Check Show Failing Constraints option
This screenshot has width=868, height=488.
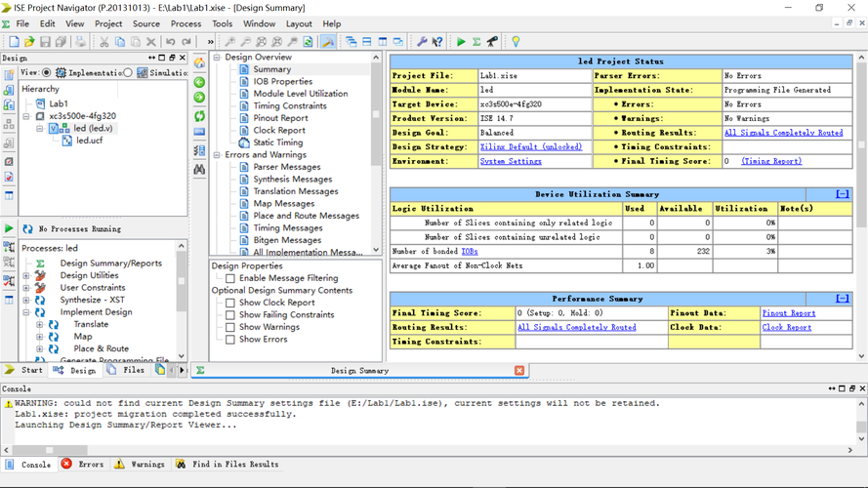[x=230, y=315]
